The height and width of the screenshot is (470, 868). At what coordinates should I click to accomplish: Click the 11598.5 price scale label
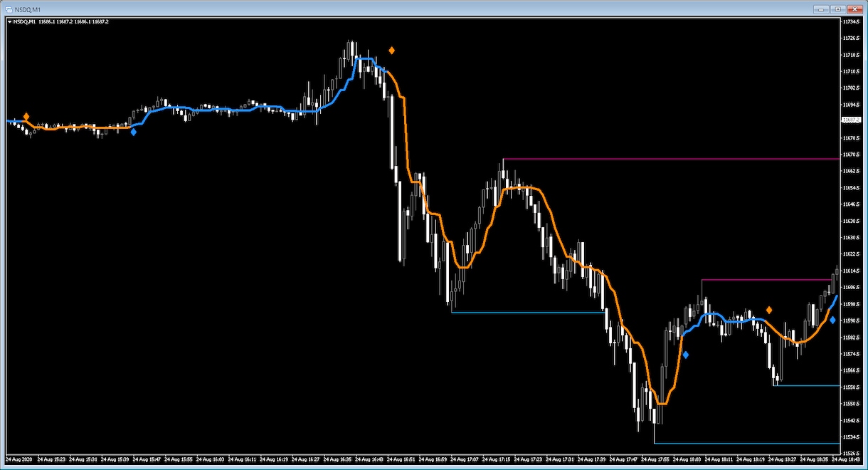(851, 304)
